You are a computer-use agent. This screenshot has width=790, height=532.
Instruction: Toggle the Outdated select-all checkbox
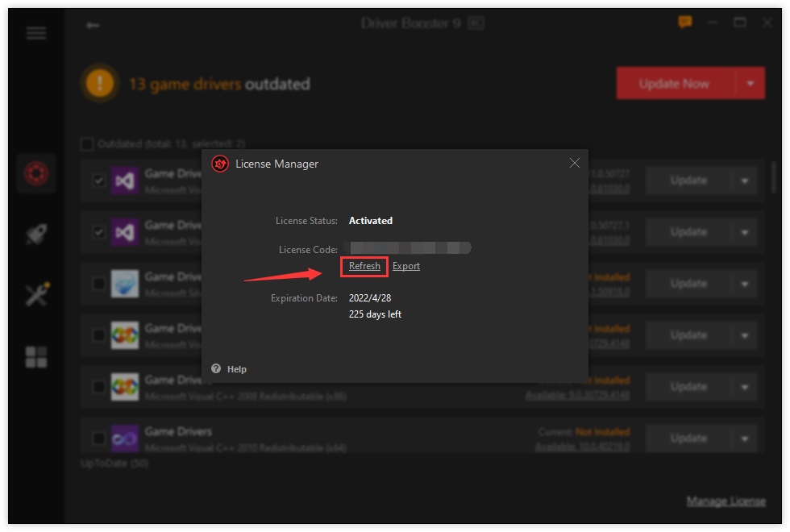pyautogui.click(x=87, y=144)
